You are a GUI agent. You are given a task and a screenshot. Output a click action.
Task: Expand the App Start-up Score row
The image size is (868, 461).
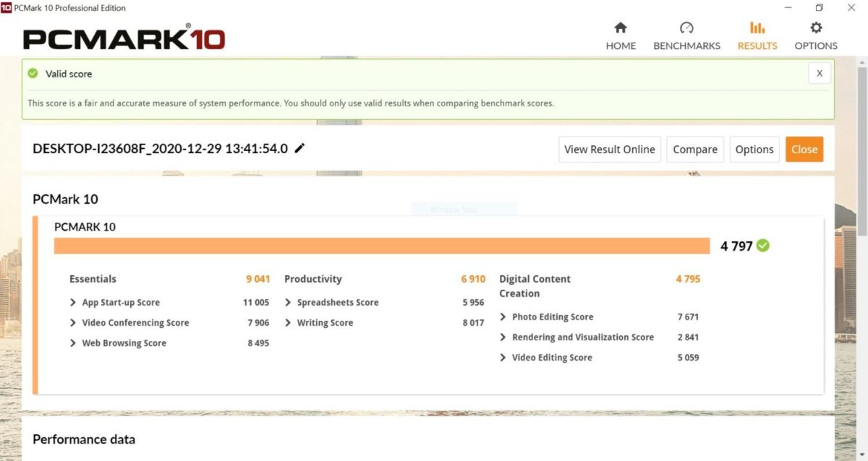tap(73, 303)
